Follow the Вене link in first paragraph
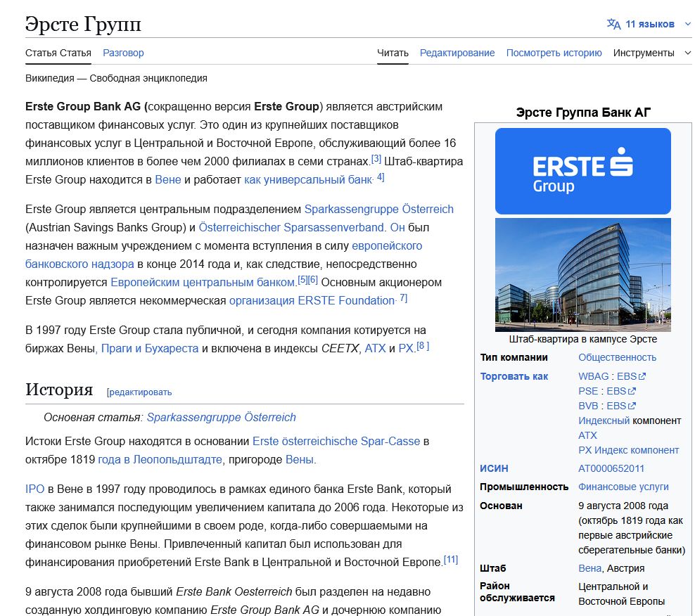695x616 pixels. pyautogui.click(x=168, y=180)
